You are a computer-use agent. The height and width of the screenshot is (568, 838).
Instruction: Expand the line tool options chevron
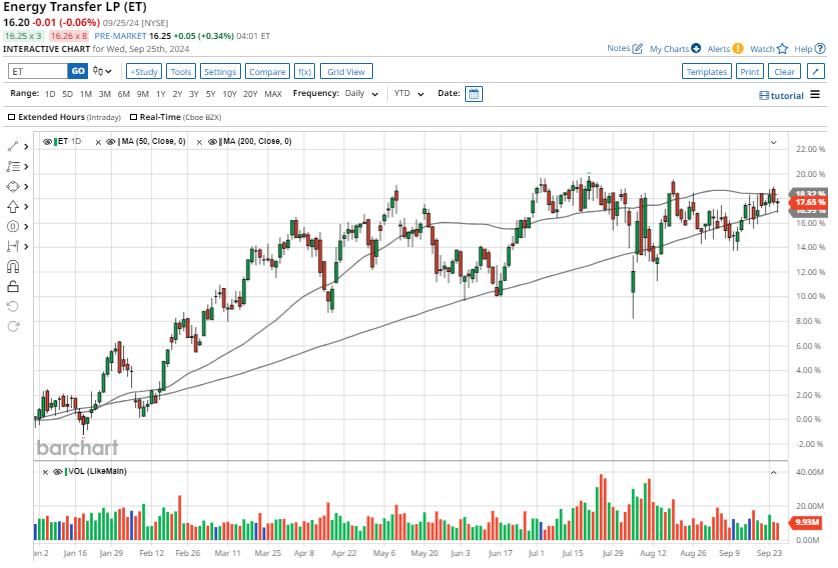[26, 146]
